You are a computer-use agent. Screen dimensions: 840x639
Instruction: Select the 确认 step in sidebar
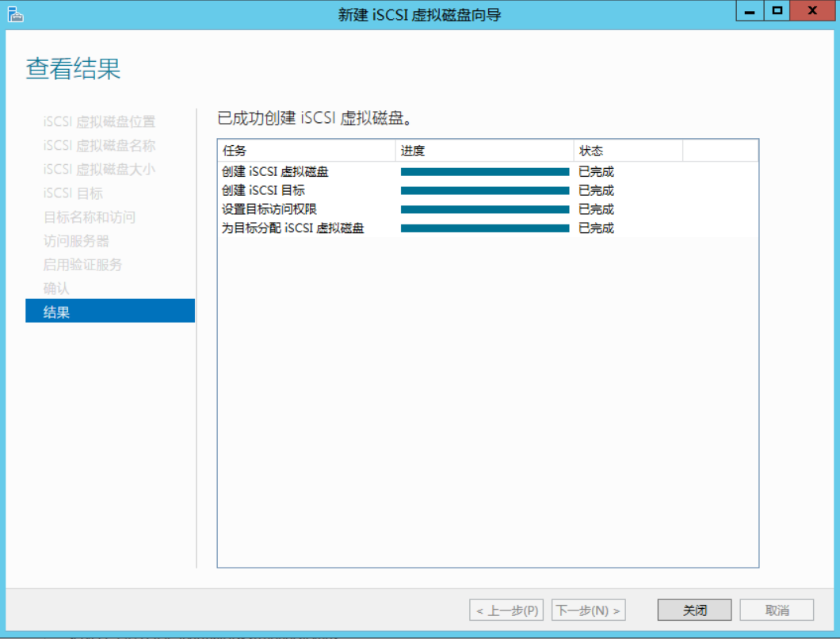coord(56,289)
